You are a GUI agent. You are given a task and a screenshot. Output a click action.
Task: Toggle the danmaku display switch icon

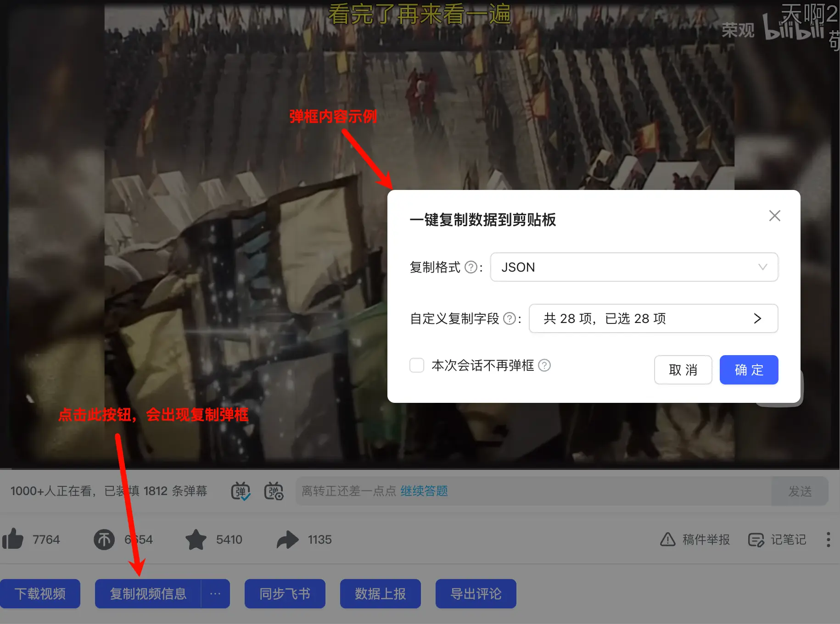pos(241,491)
